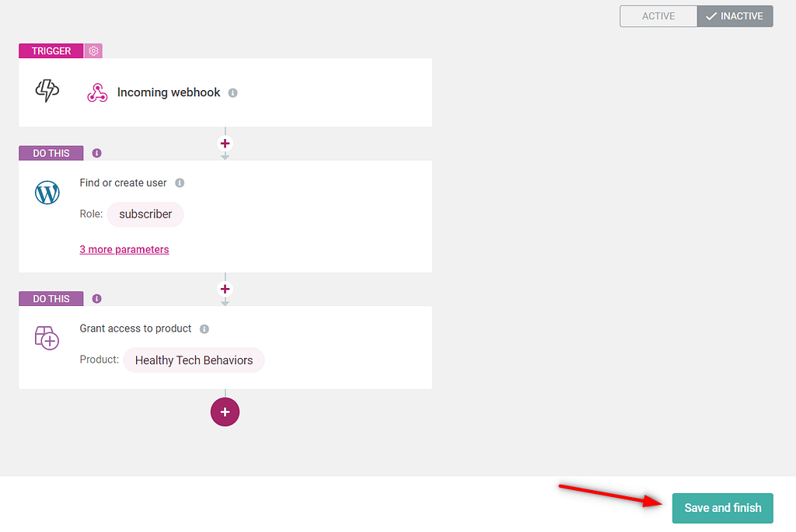This screenshot has height=532, width=796.
Task: Click the TRIGGER label
Action: (x=51, y=50)
